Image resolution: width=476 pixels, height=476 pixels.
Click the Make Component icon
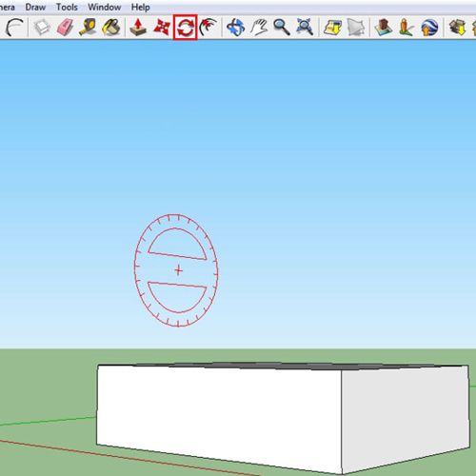coord(42,28)
